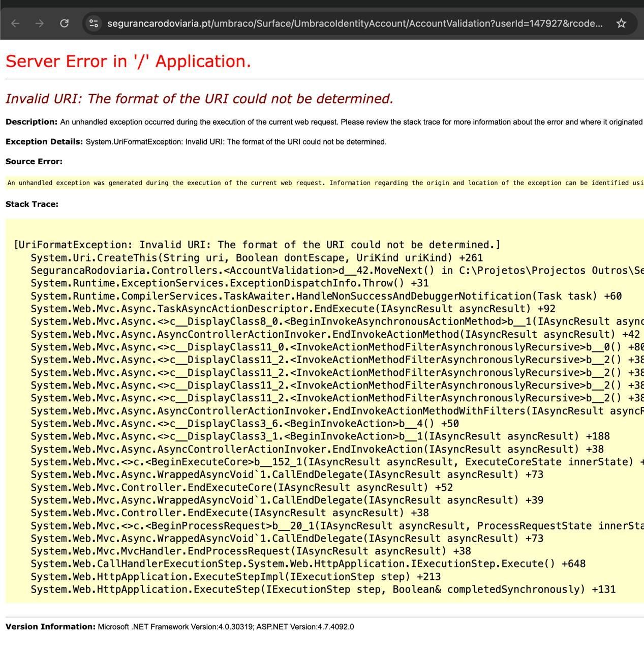Click the Stack Trace heading
The image size is (644, 651).
(32, 204)
